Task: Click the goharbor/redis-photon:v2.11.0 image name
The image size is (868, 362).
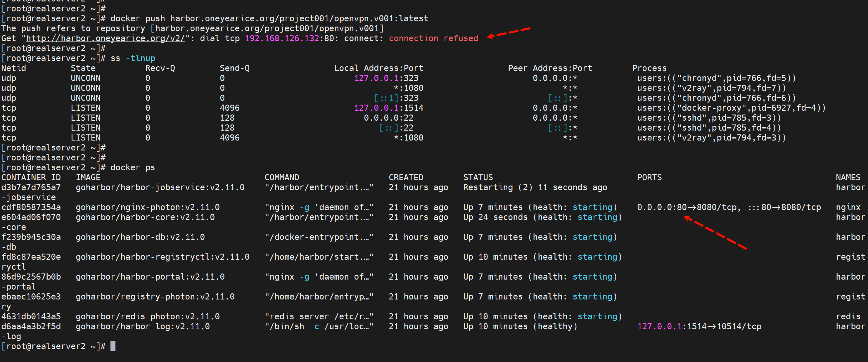Action: point(148,316)
